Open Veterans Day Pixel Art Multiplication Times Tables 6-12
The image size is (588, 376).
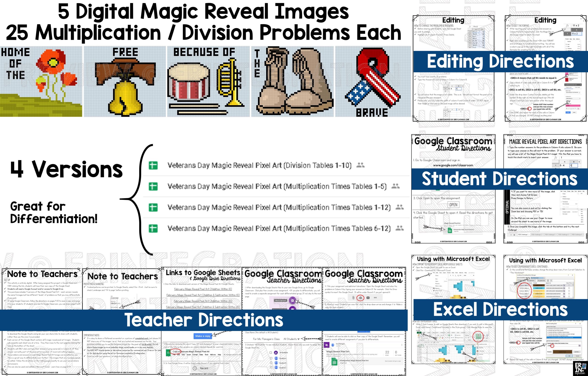point(279,228)
